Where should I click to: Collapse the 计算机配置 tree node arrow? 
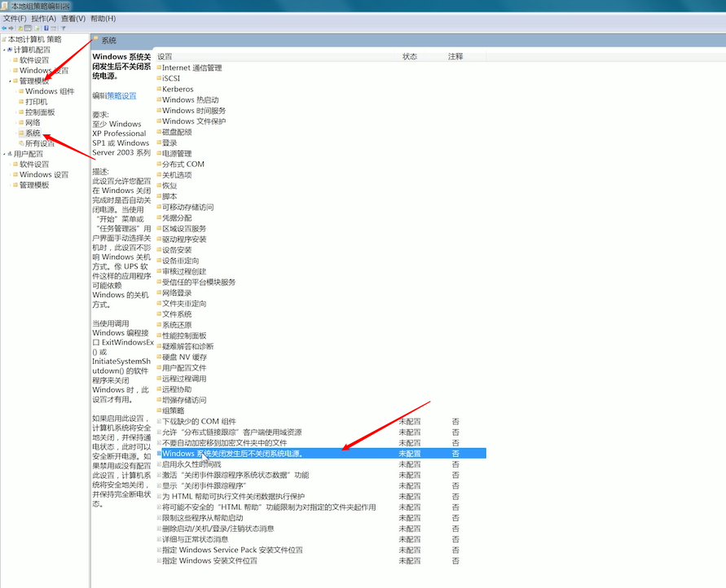pyautogui.click(x=4, y=50)
